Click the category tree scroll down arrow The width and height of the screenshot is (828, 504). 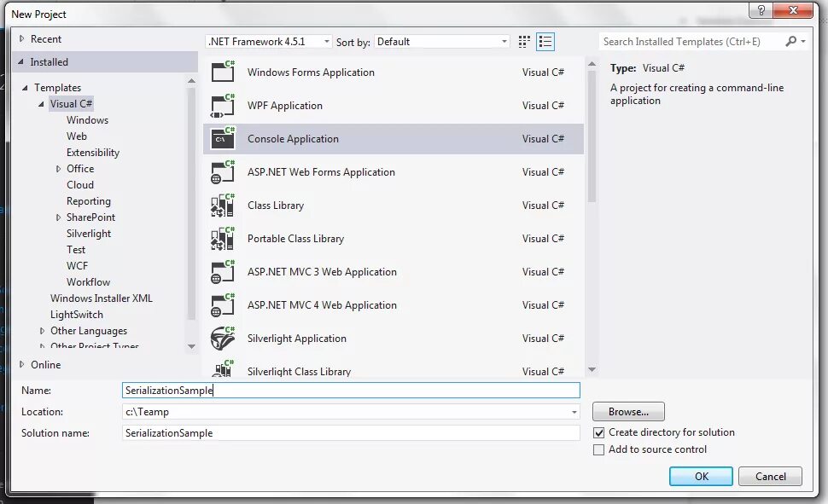(x=191, y=346)
